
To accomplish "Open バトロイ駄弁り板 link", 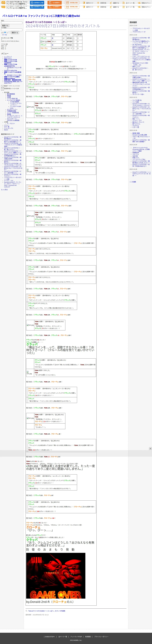I will (12, 99).
